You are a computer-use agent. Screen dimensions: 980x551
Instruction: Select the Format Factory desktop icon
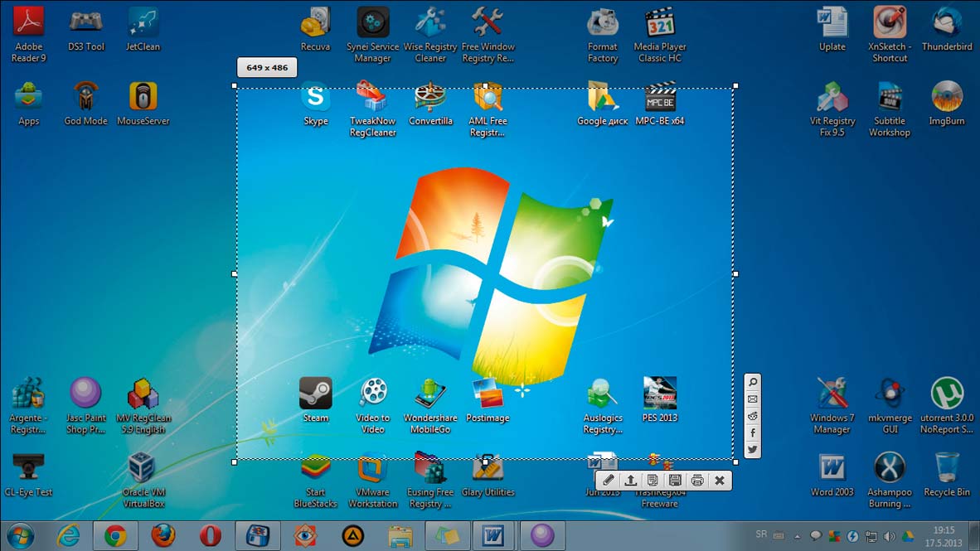click(x=603, y=34)
